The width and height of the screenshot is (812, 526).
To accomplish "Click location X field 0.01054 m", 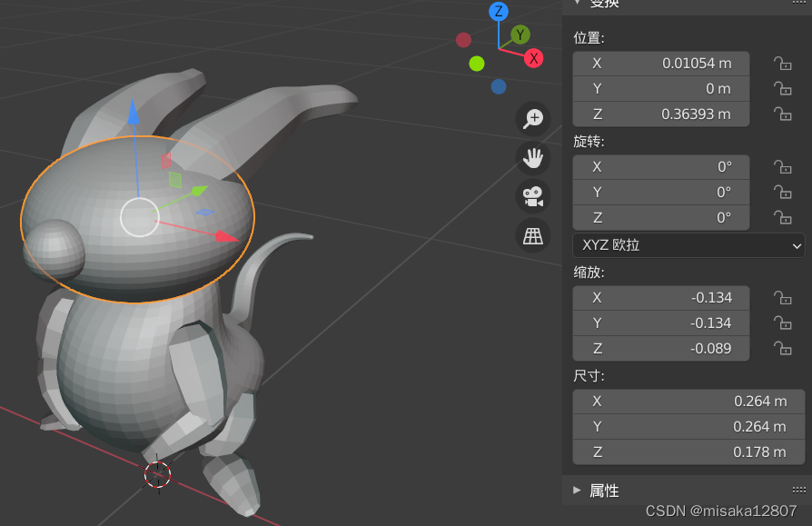I will pos(661,64).
